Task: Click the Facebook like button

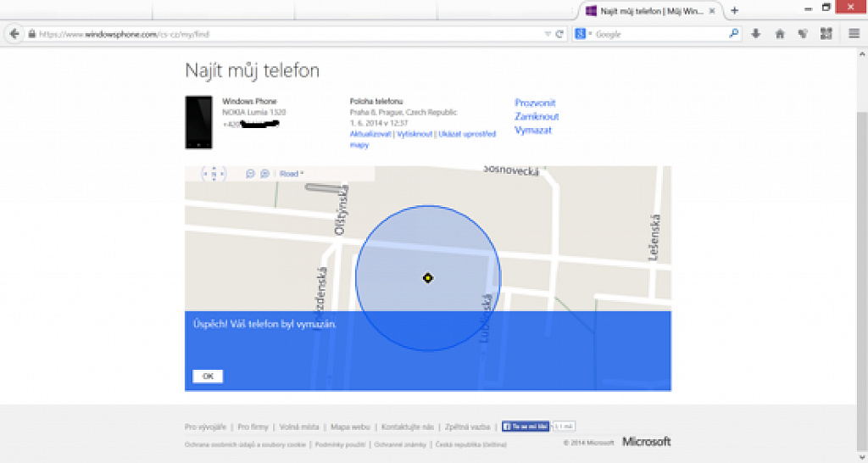Action: 526,427
